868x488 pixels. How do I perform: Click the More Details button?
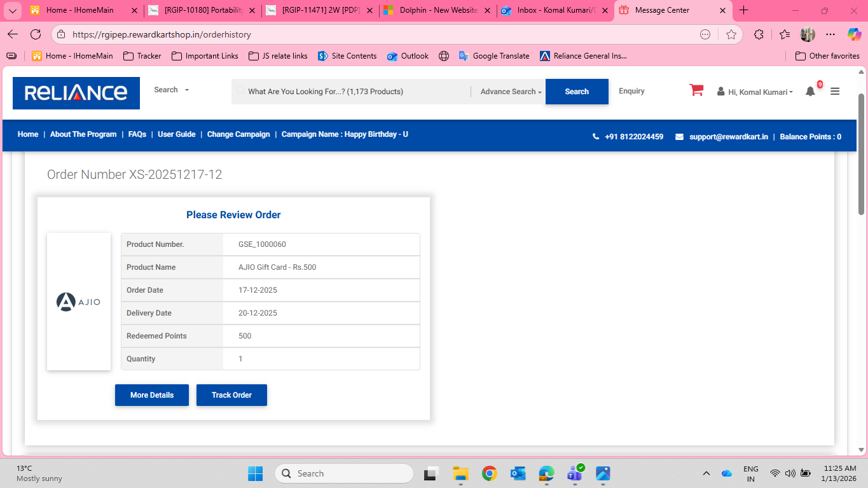coord(152,395)
